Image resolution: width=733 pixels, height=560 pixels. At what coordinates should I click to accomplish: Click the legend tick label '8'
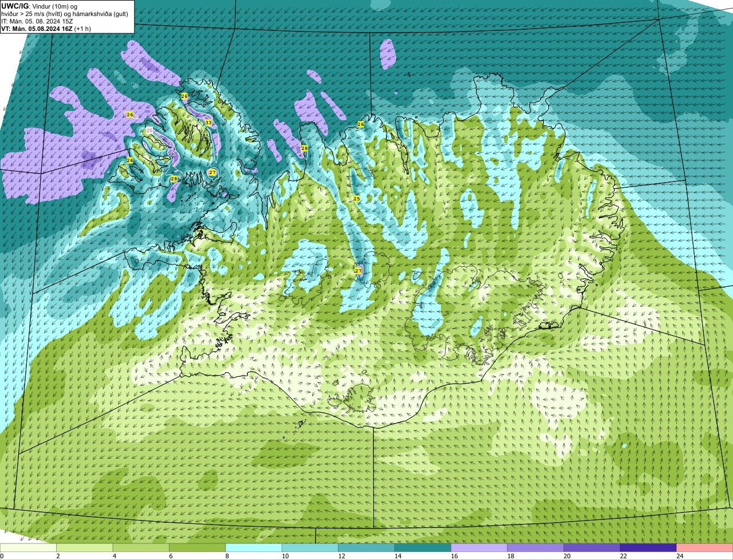tap(226, 556)
